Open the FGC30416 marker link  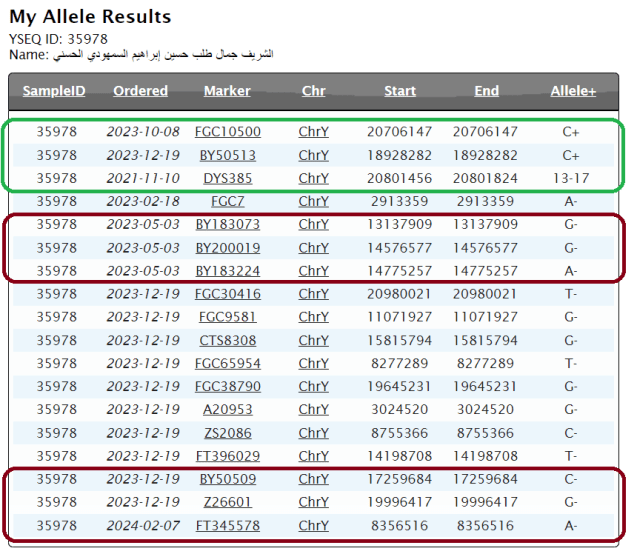227,294
